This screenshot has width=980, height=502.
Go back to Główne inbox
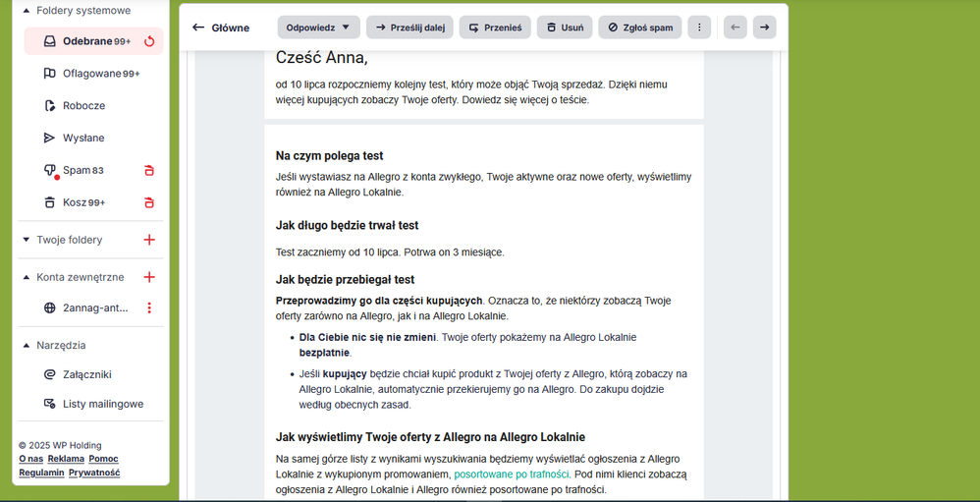click(221, 28)
